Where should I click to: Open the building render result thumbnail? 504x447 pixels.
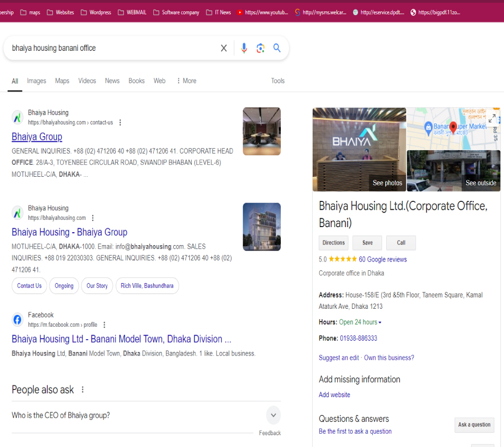[x=262, y=227]
